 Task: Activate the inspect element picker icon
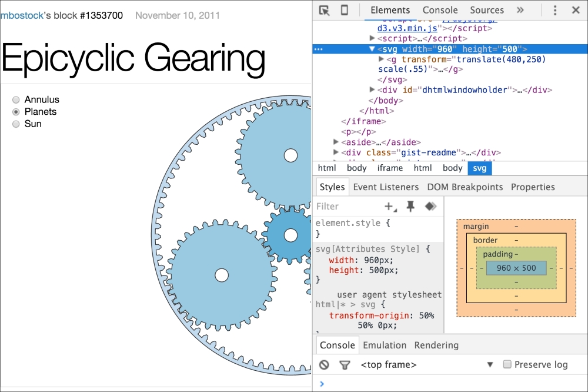click(x=324, y=10)
